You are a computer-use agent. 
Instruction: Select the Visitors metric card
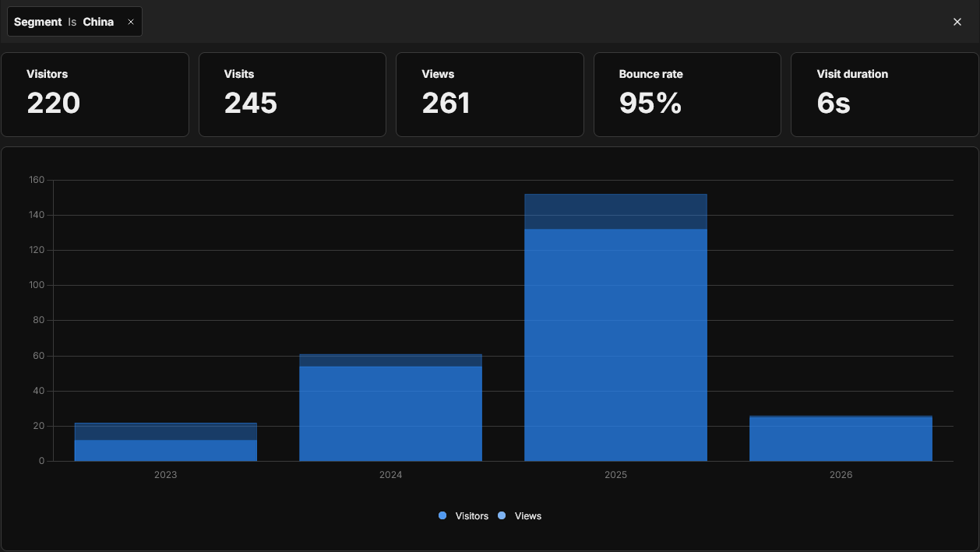click(95, 94)
